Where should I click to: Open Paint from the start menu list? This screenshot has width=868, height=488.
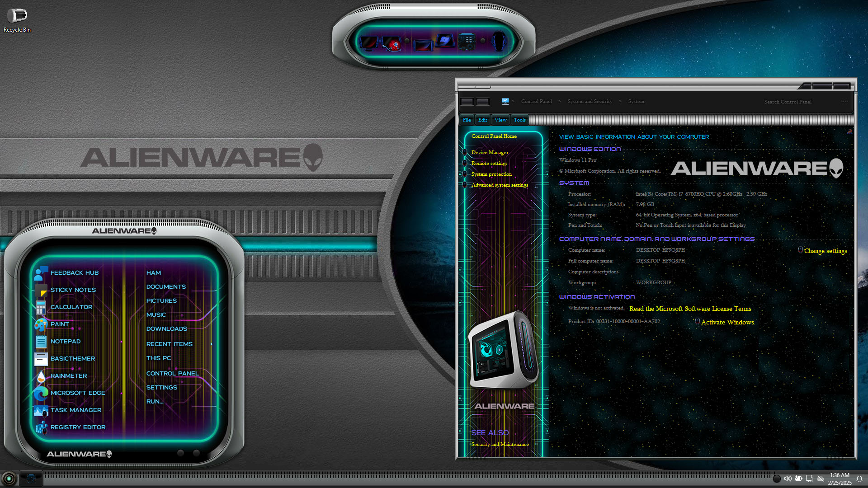tap(60, 324)
